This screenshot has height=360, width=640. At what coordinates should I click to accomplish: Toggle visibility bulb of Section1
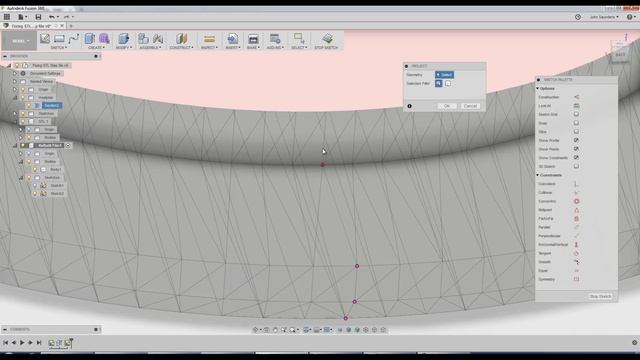(x=29, y=105)
